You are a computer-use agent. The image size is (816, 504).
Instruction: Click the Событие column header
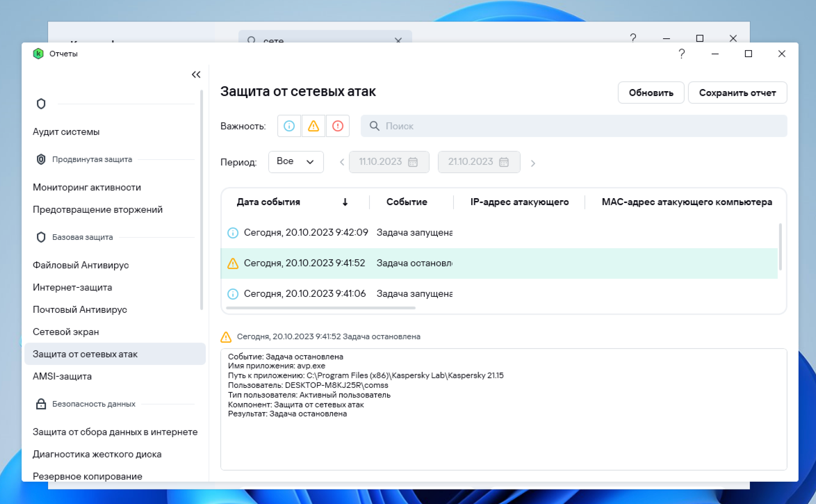click(407, 202)
